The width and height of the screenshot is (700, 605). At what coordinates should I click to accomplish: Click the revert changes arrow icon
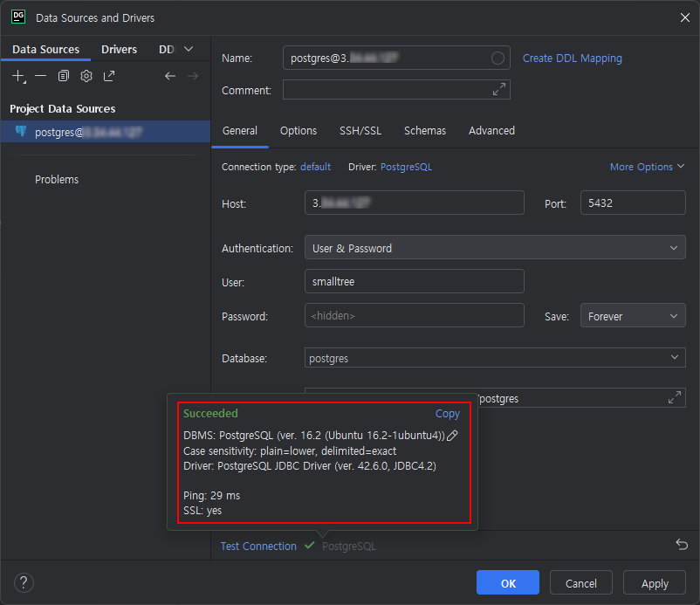682,544
